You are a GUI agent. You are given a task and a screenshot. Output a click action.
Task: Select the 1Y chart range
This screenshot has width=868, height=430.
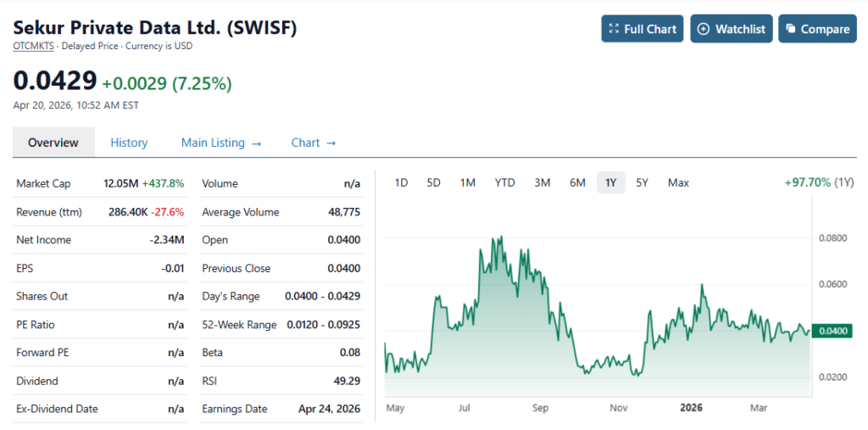coord(610,182)
